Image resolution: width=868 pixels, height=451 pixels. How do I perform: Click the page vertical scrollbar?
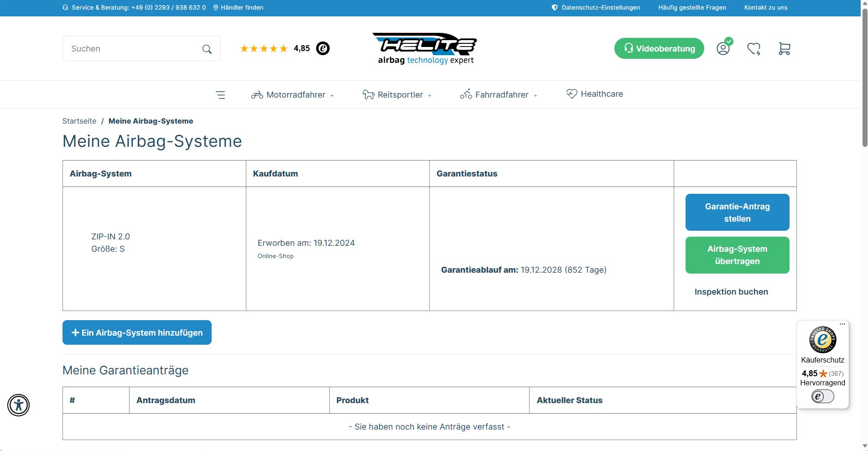(x=864, y=78)
